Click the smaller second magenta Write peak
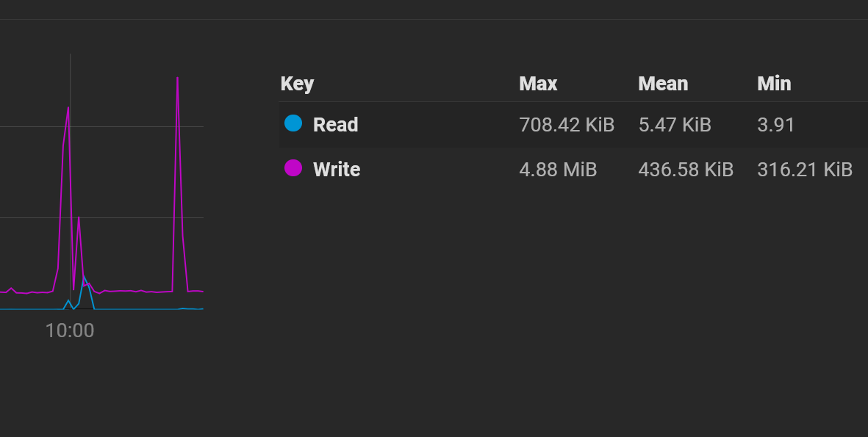The width and height of the screenshot is (868, 437). pyautogui.click(x=79, y=217)
